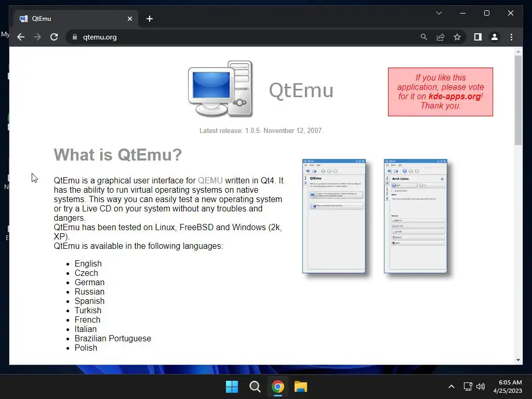
Task: Follow the kde-apps.org link
Action: 454,96
